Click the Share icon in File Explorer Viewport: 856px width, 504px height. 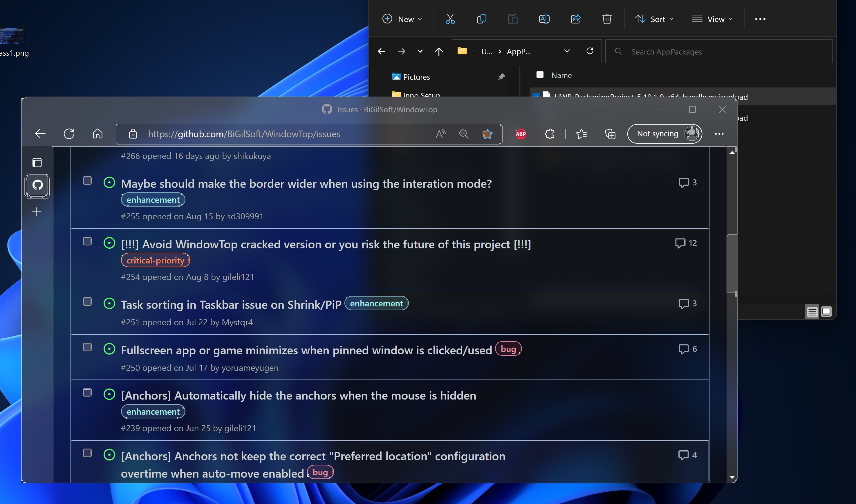[575, 19]
